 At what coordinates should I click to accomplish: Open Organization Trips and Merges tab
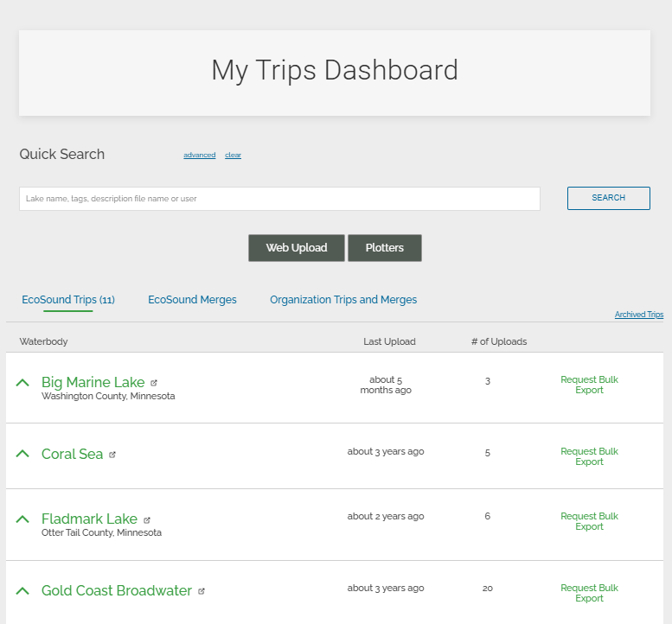[x=343, y=300]
